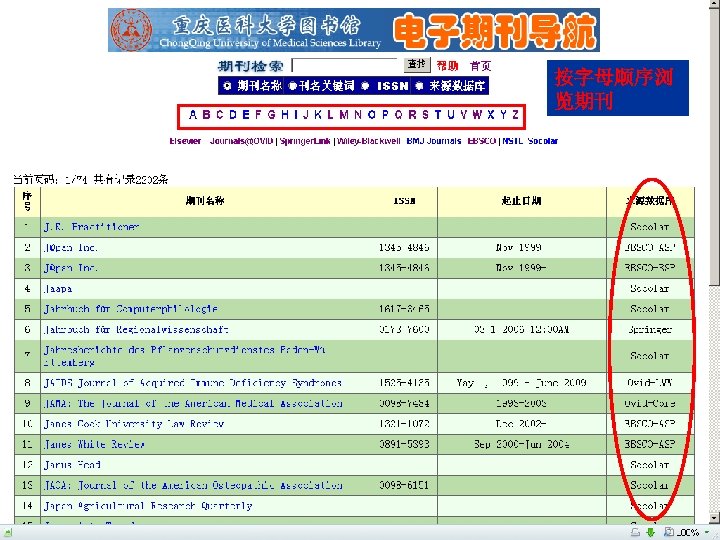This screenshot has width=720, height=540.
Task: Browse journals starting with letter L
Action: click(x=330, y=115)
